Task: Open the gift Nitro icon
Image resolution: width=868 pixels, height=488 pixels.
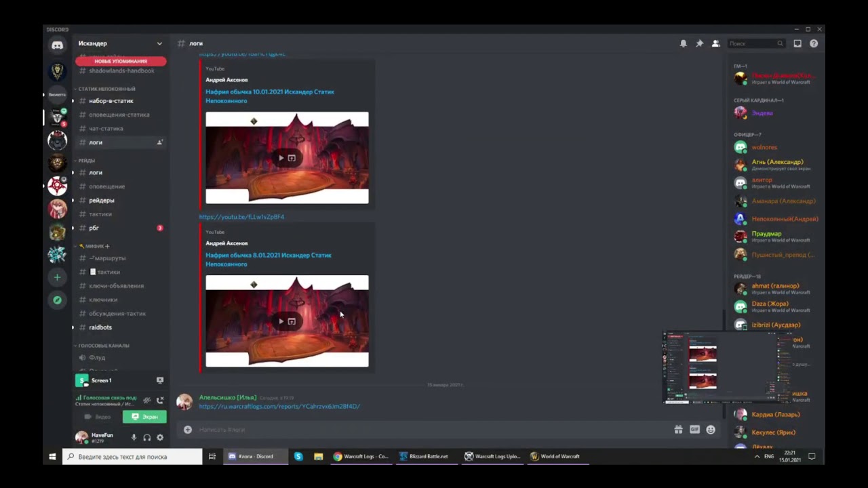Action: (x=678, y=430)
